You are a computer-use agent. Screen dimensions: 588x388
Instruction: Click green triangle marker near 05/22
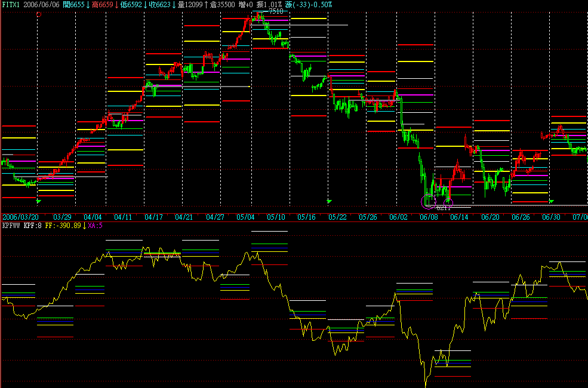pos(329,202)
